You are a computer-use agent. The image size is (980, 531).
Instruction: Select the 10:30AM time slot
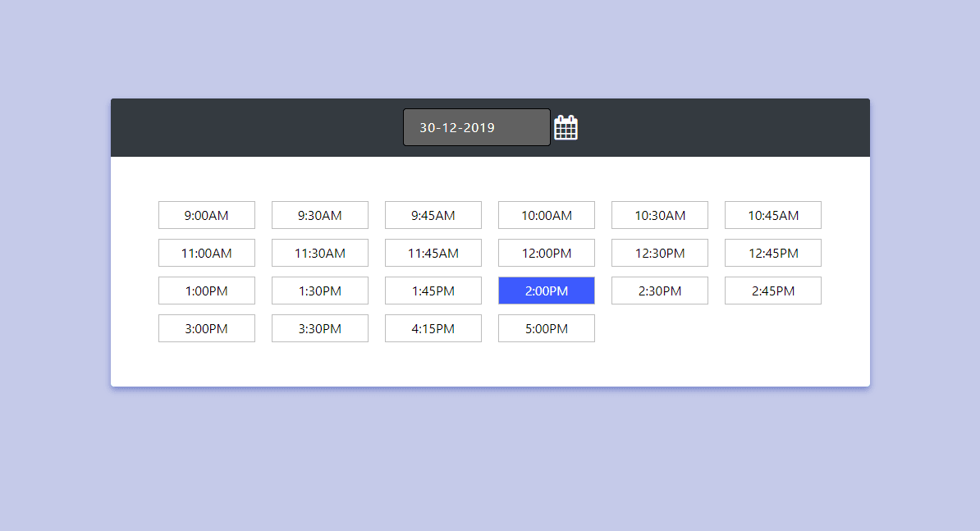pos(660,215)
